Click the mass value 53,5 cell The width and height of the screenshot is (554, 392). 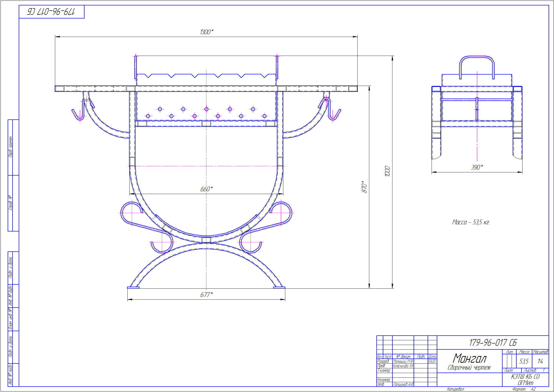524,361
